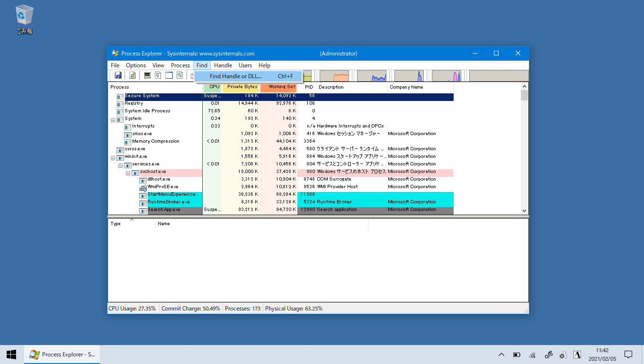Open System Information from toolbar graph icon
The image size is (644, 364).
pos(147,75)
